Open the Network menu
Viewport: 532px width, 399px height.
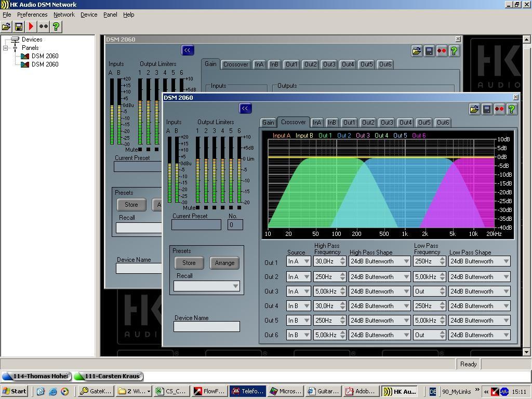coord(64,15)
